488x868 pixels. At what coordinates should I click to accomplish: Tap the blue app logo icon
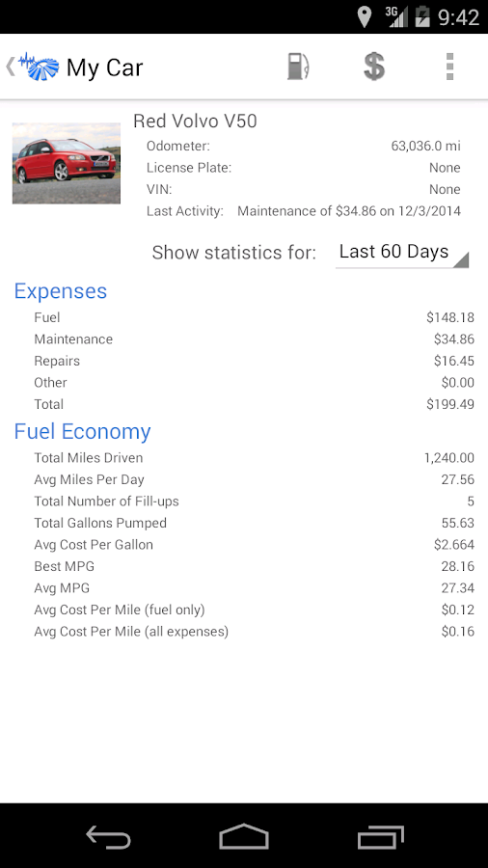point(39,67)
